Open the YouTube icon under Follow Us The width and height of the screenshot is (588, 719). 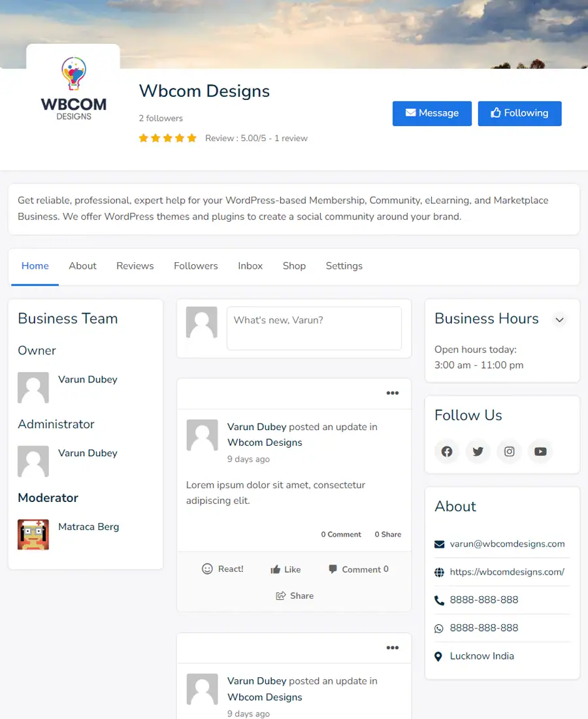click(540, 451)
